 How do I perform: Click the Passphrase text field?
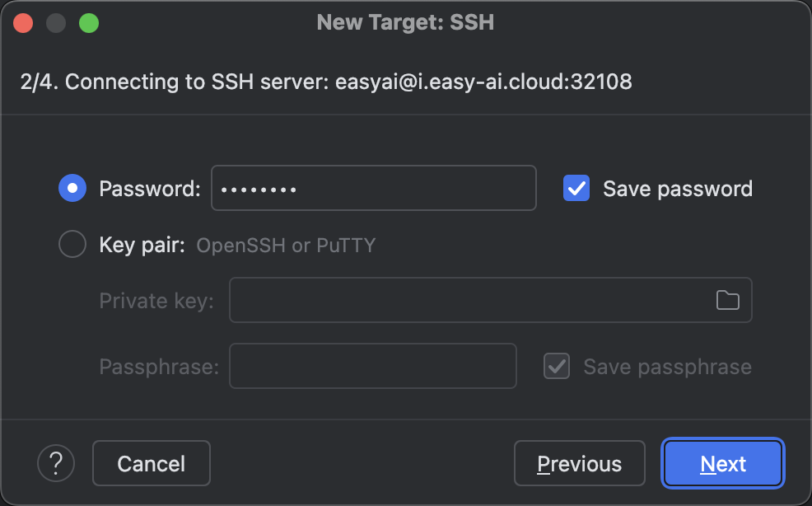[x=373, y=366]
